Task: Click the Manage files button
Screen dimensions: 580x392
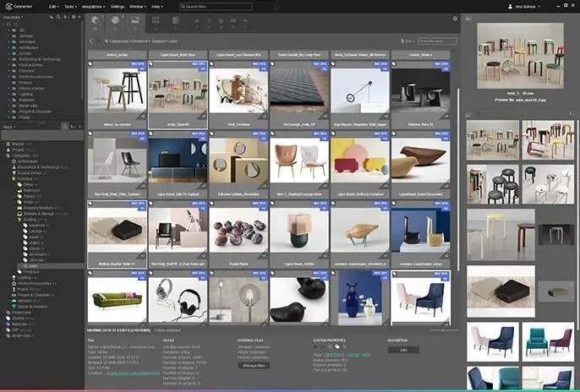Action: (254, 364)
